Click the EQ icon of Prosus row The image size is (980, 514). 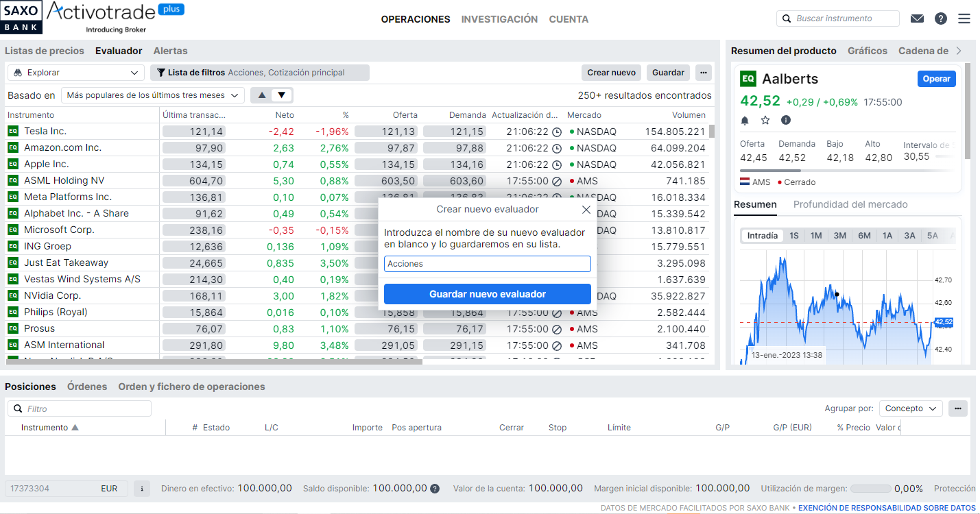[x=13, y=328]
